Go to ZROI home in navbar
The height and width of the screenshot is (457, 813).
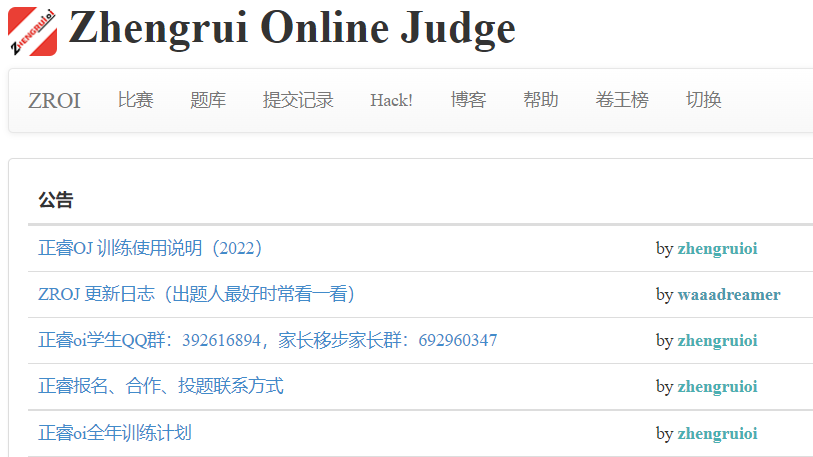point(54,100)
